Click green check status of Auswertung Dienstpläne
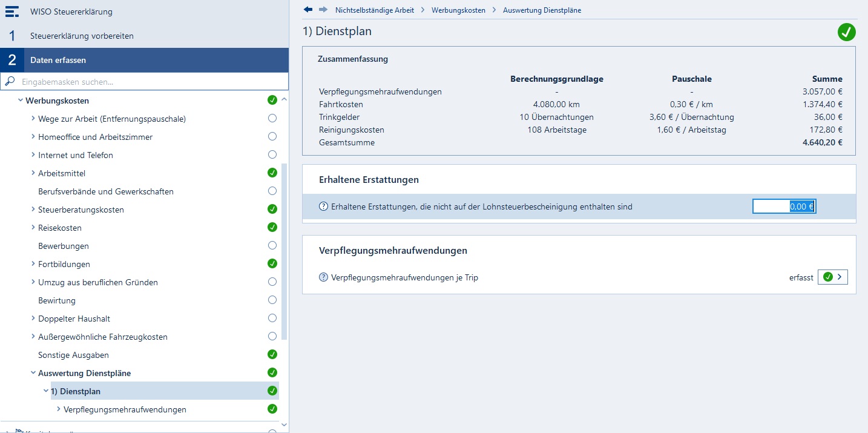The width and height of the screenshot is (868, 433). 272,372
